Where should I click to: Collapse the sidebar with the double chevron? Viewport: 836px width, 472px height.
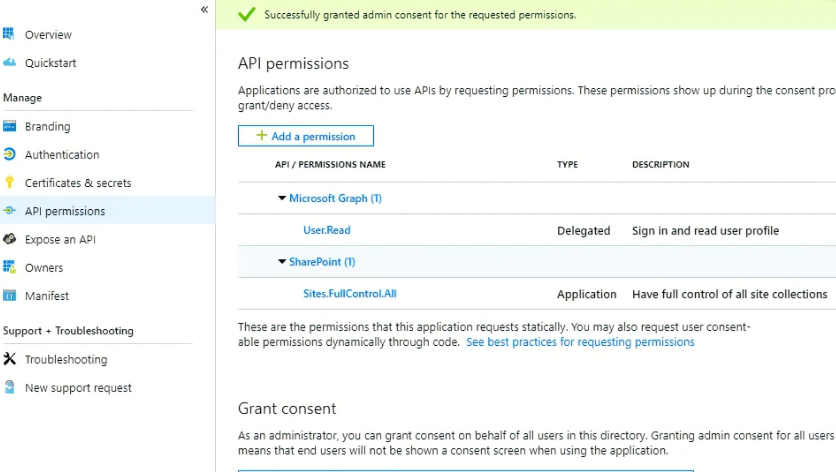tap(204, 10)
